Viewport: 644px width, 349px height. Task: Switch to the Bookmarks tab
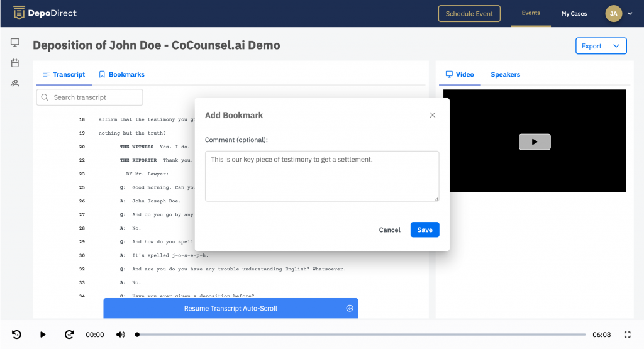pos(121,74)
